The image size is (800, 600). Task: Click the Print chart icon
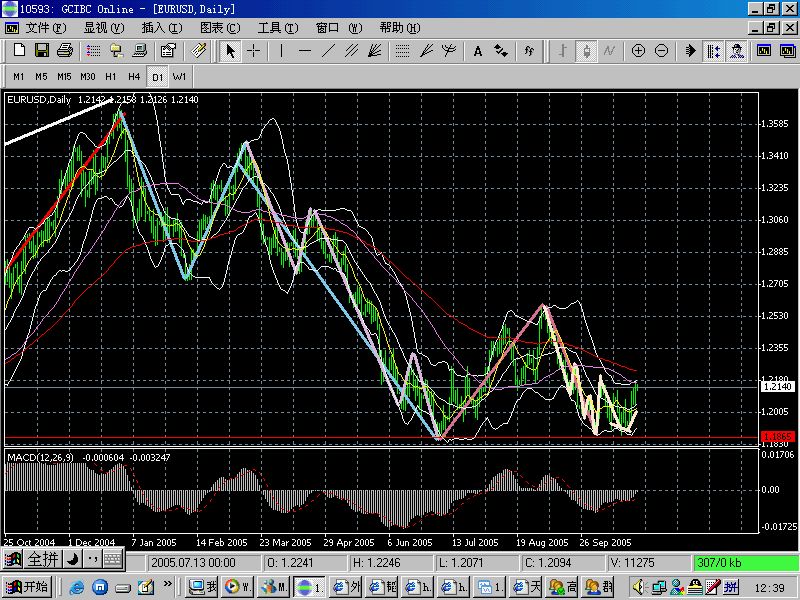pos(65,51)
